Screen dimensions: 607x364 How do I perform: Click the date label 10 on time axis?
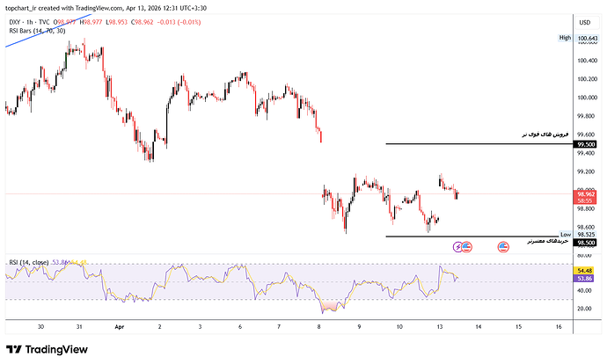click(x=399, y=327)
